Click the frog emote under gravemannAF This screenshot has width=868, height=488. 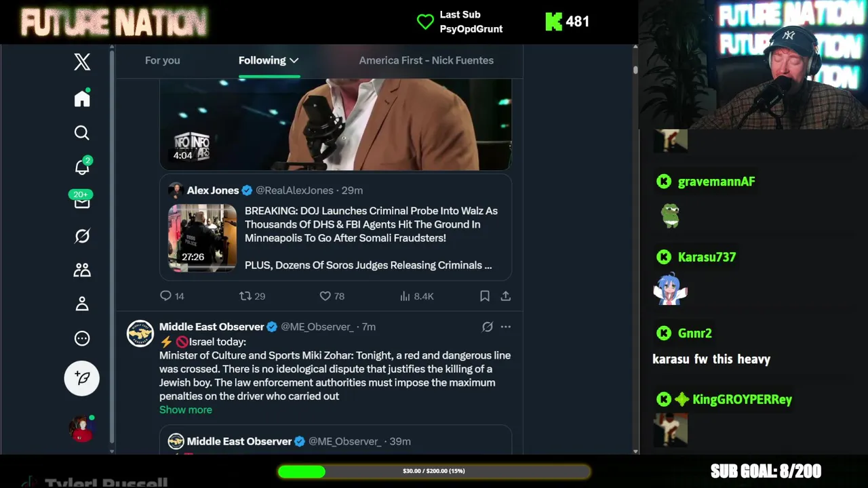coord(670,216)
